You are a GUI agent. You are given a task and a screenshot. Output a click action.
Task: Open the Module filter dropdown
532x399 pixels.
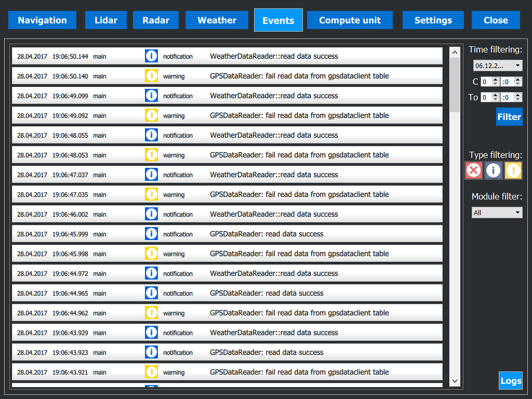[x=497, y=212]
